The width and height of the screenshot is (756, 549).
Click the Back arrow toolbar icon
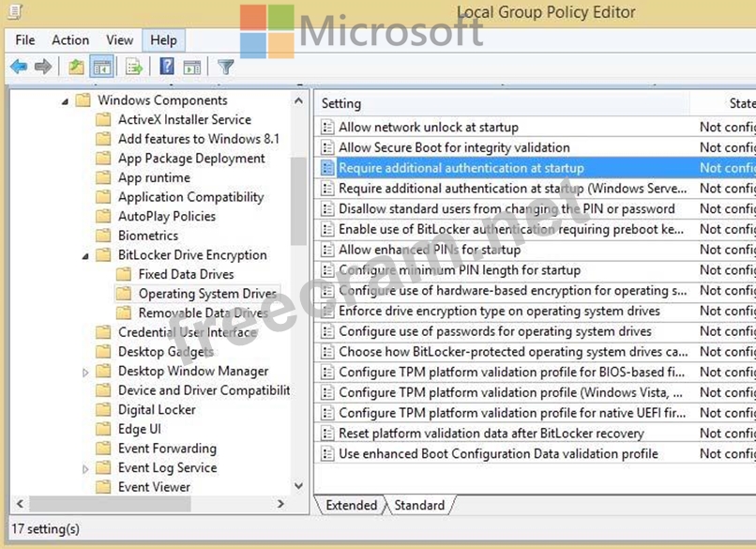[19, 67]
